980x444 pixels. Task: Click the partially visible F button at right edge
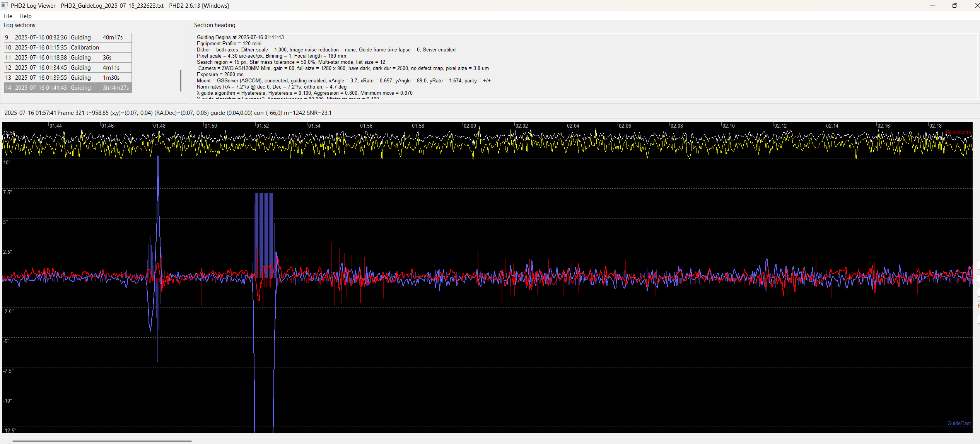pos(978,306)
